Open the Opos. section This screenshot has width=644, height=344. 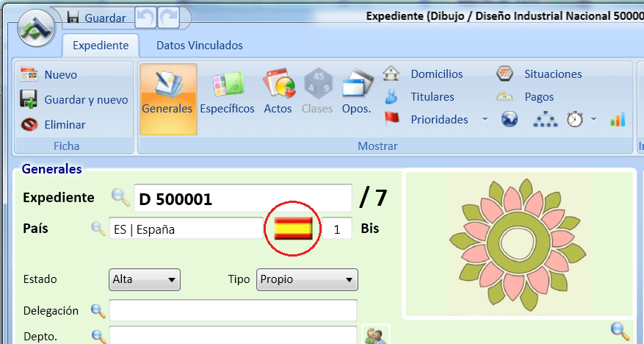(x=356, y=93)
